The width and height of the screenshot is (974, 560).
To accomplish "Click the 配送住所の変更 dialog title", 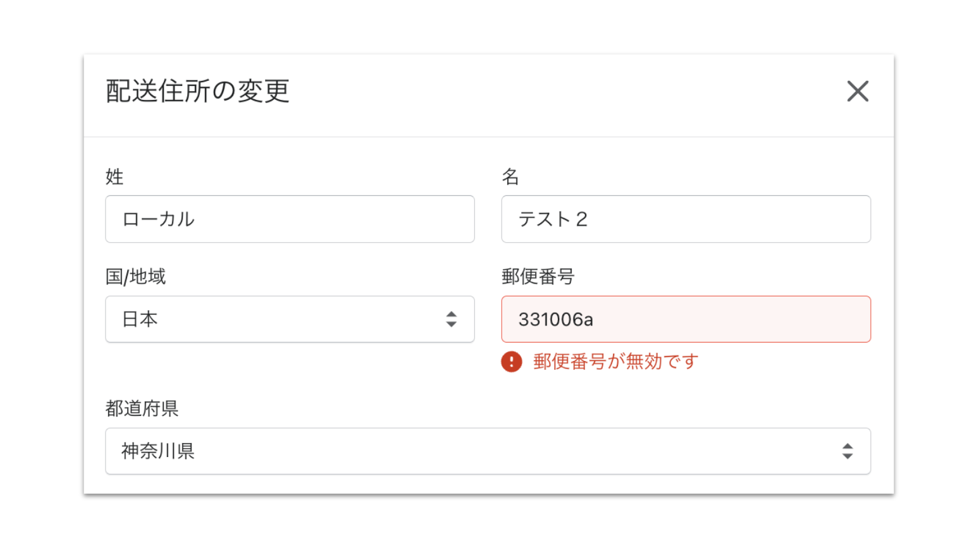I will [x=197, y=91].
